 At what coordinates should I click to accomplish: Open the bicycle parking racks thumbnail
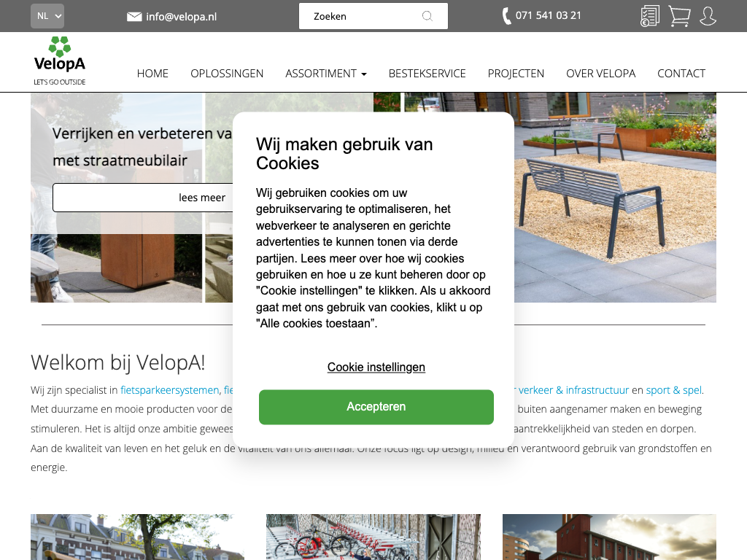pyautogui.click(x=373, y=537)
